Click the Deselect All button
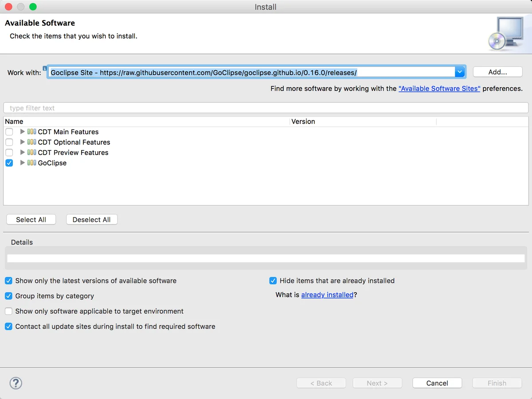532x399 pixels. coord(92,220)
